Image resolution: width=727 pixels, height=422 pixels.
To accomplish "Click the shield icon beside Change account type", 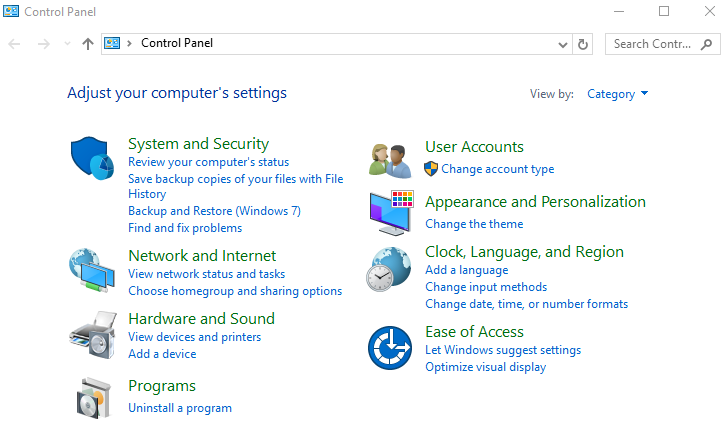I will (x=431, y=169).
